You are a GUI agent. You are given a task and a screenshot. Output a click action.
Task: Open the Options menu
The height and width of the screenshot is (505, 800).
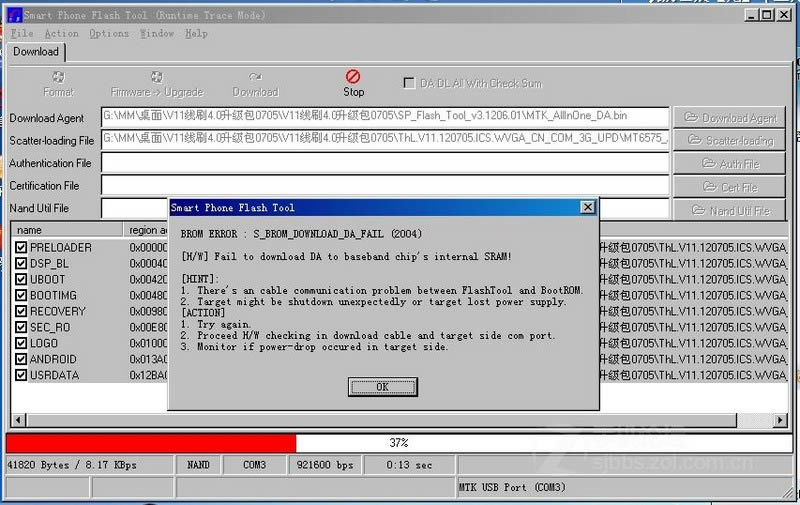point(108,33)
